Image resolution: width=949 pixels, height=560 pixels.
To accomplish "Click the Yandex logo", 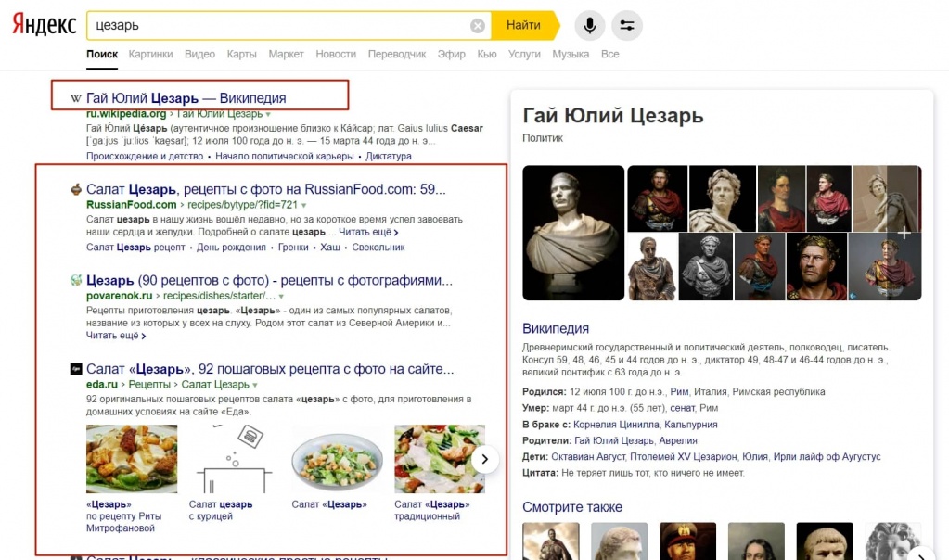I will (x=44, y=25).
